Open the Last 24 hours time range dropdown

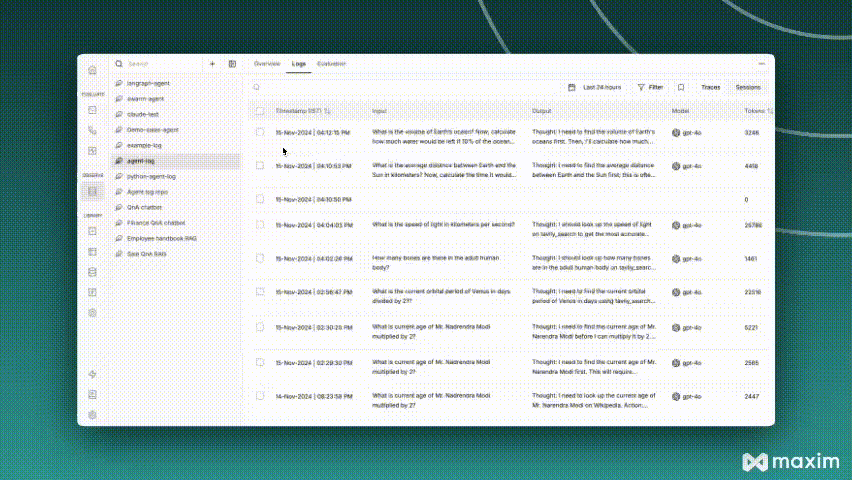coord(595,87)
